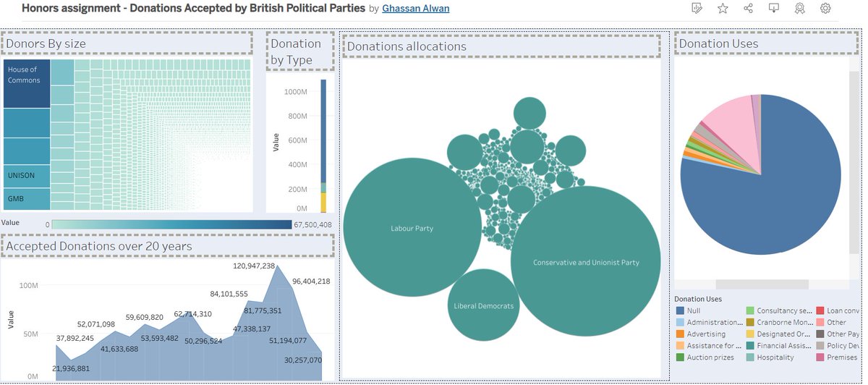Click the Hospitality legend entry
Screen dimensions: 868x385
click(770, 357)
